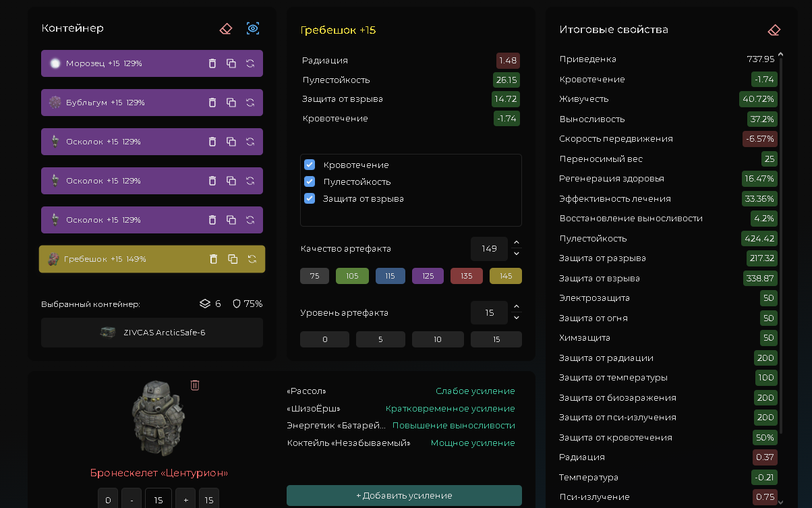
Task: Duplicate the Гребешок +15 artifact
Action: 233,259
